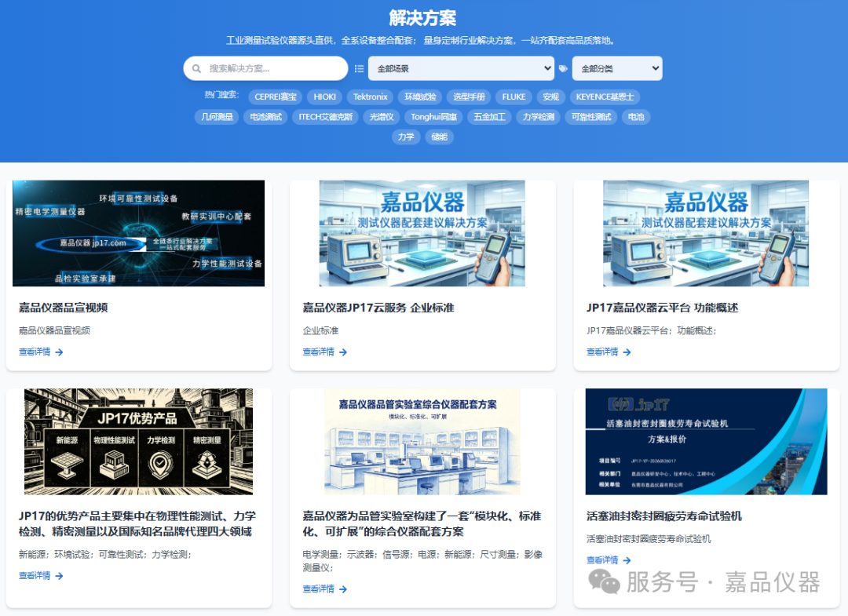This screenshot has width=848, height=616.
Task: Open the 嘉品仪器品宣视频 thumbnail image
Action: pos(138,233)
